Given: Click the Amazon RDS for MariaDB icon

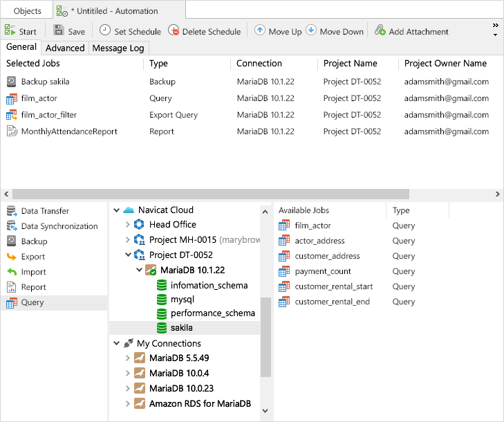Looking at the screenshot, I should click(x=140, y=403).
